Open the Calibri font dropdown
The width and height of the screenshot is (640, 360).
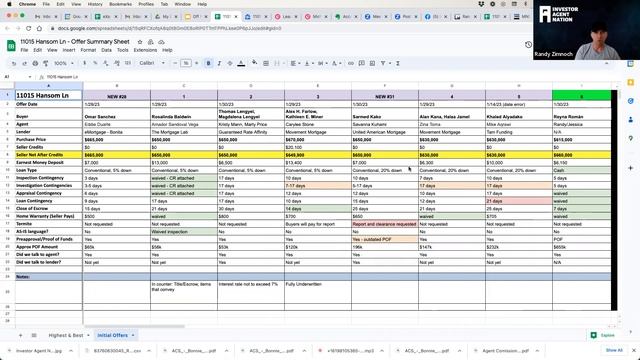click(x=152, y=63)
